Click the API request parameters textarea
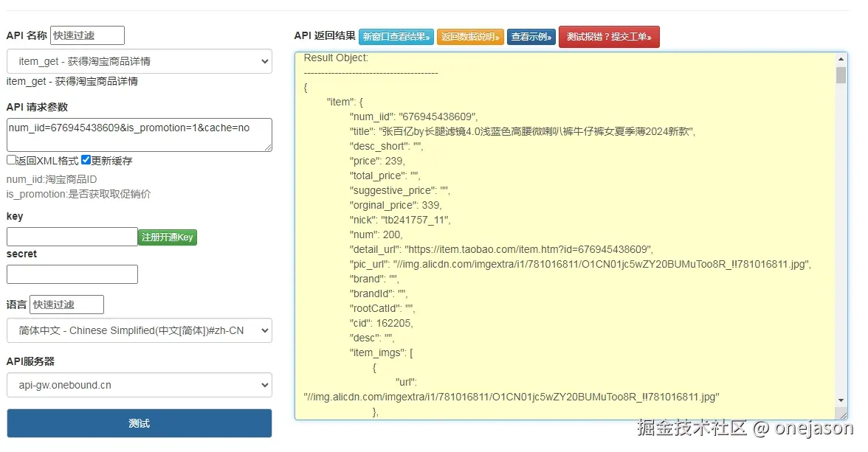Image resolution: width=868 pixels, height=452 pixels. 139,134
